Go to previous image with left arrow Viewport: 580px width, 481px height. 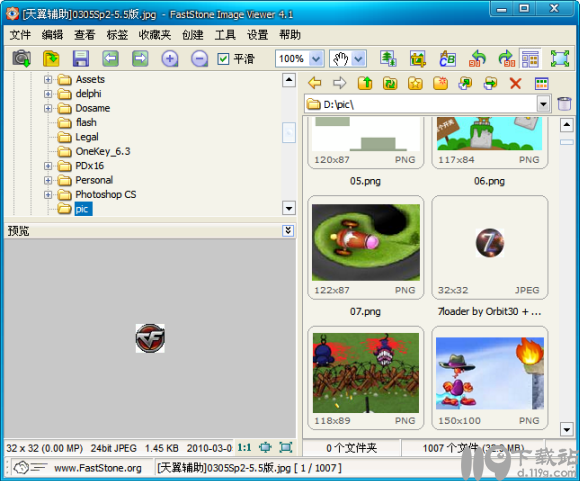(110, 58)
